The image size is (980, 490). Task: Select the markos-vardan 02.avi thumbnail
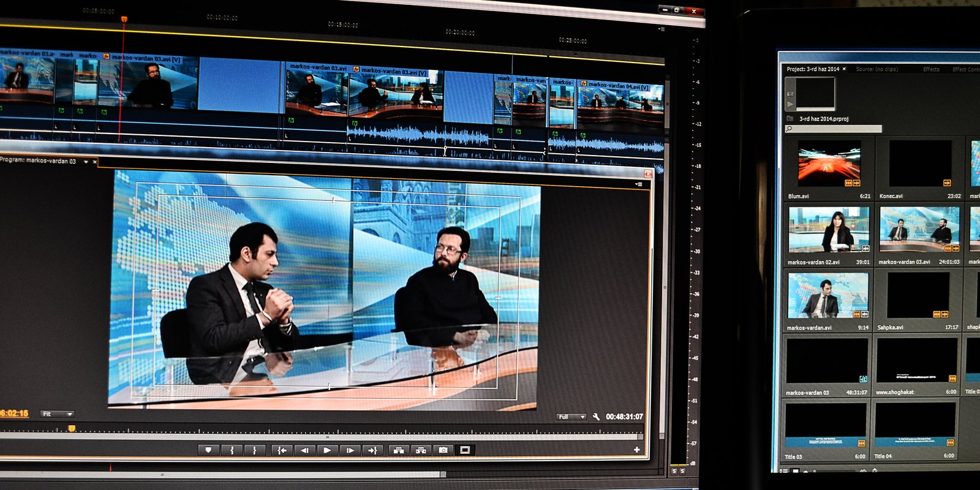829,230
